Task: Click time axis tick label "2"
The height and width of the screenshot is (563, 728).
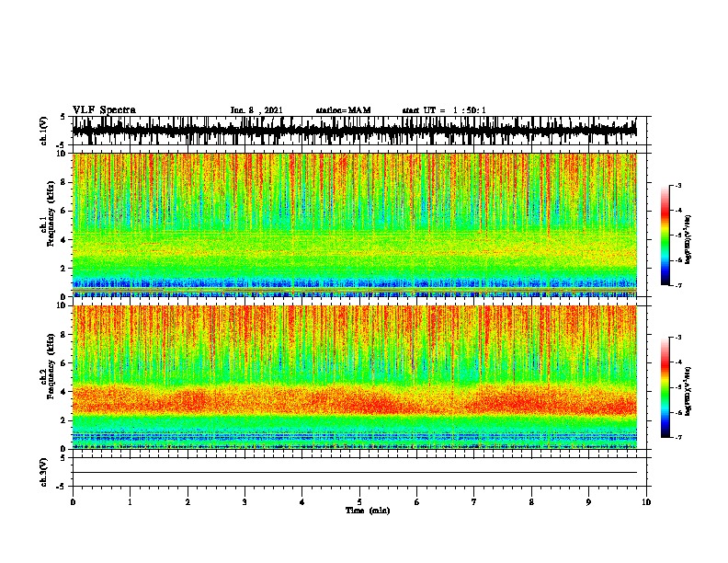Action: click(x=188, y=502)
